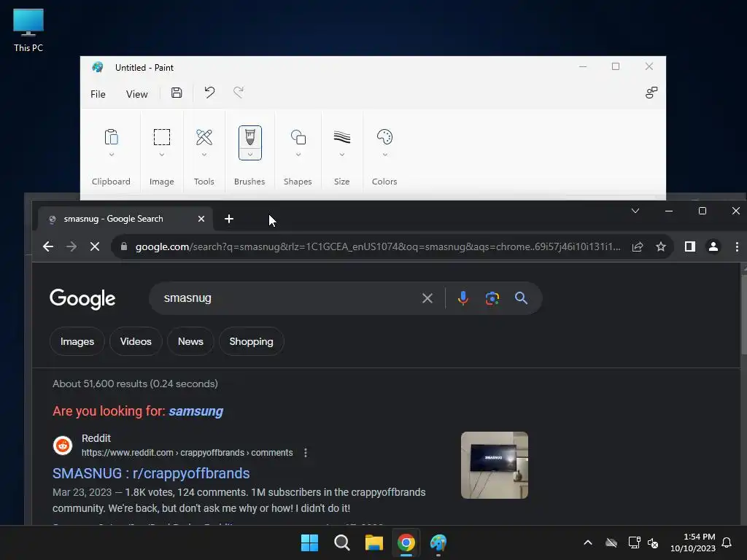The height and width of the screenshot is (560, 747).
Task: Open Paint's share feedback icon at top right
Action: tap(651, 93)
